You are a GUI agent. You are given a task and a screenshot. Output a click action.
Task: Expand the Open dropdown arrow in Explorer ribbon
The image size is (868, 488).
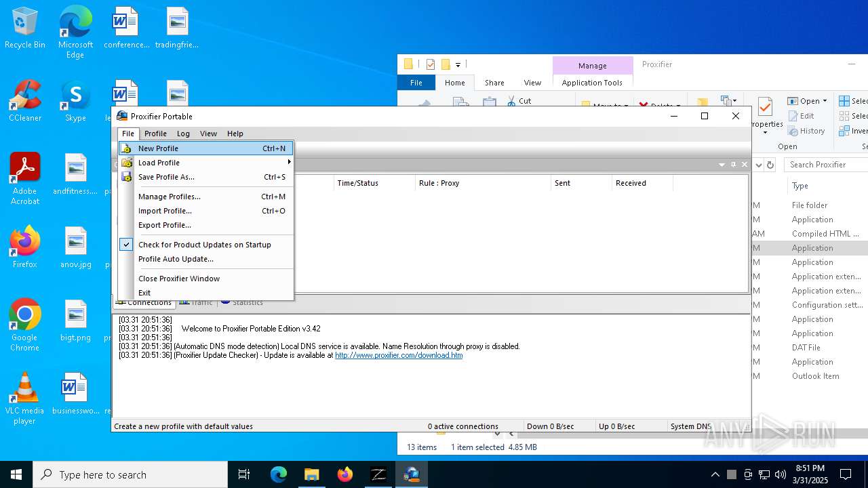click(825, 101)
